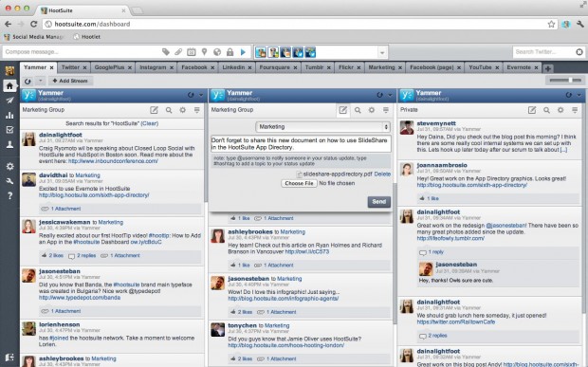This screenshot has height=367, width=588.
Task: Adjust the column width slider
Action: (x=565, y=81)
